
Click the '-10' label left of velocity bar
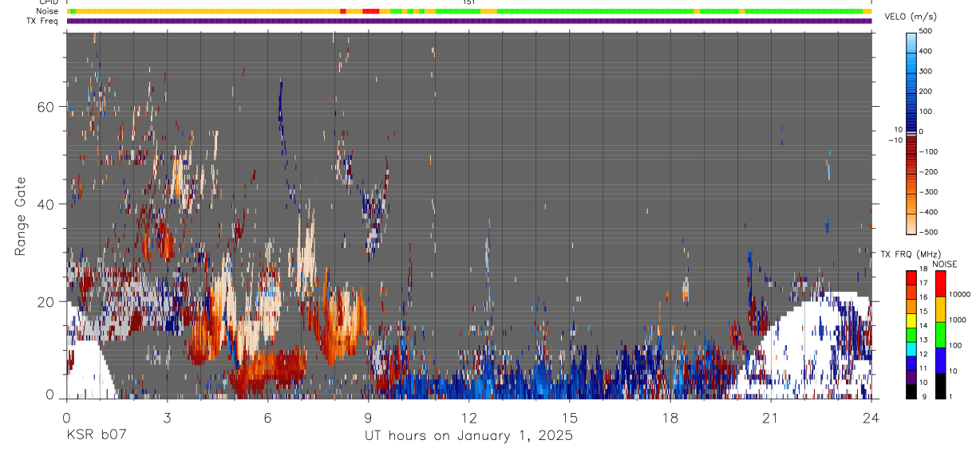(894, 140)
